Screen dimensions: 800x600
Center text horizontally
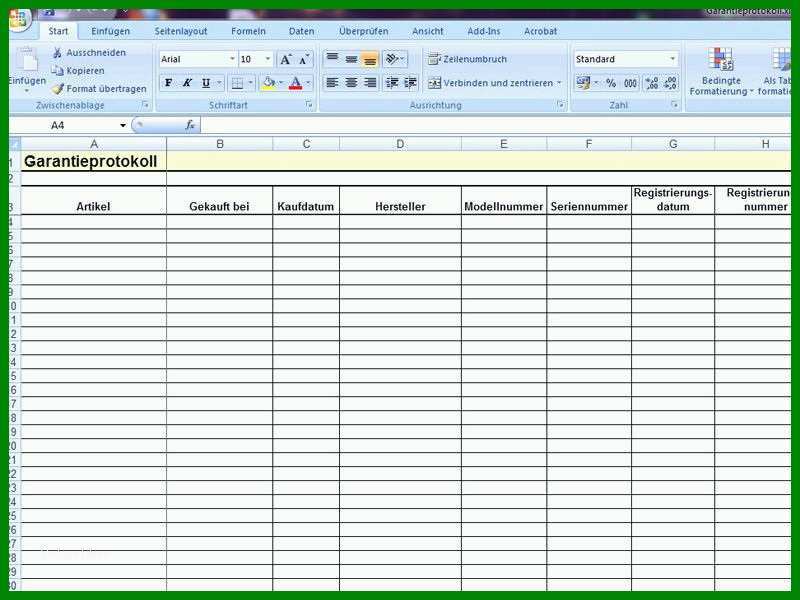click(351, 83)
